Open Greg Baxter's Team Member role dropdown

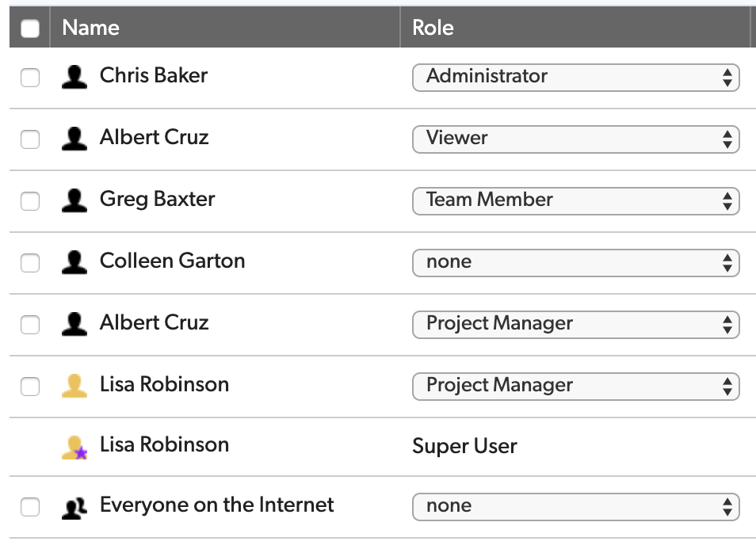(575, 201)
